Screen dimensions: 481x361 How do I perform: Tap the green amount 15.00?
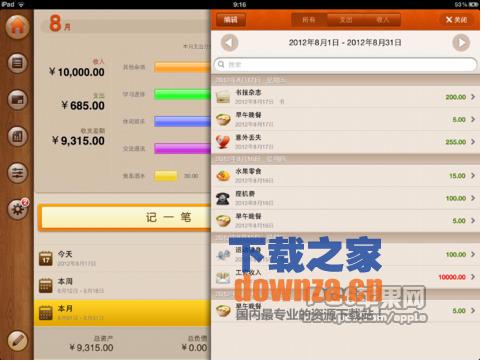coord(457,176)
